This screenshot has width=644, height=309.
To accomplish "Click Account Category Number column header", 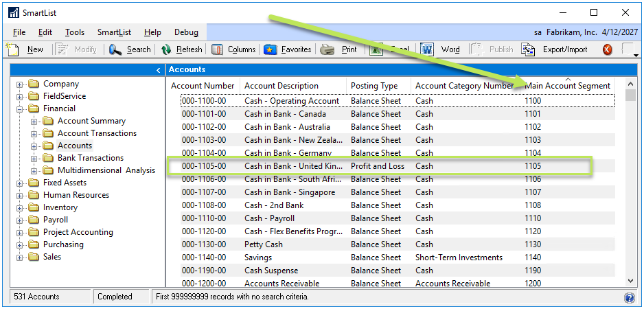I will [x=465, y=86].
